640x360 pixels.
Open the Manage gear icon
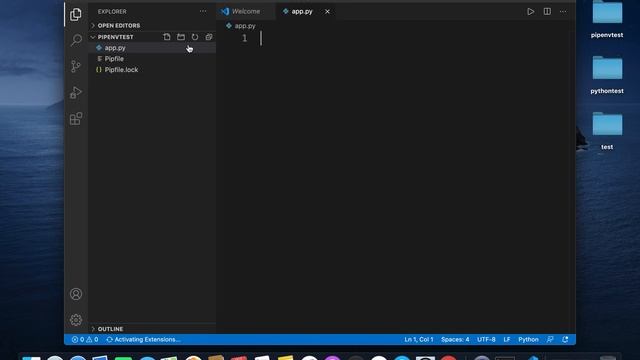point(76,320)
